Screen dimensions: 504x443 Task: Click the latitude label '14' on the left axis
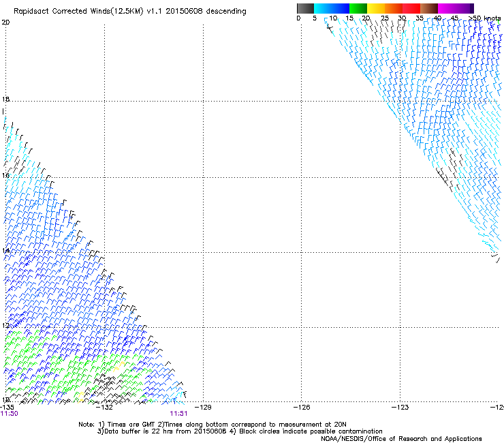click(5, 250)
